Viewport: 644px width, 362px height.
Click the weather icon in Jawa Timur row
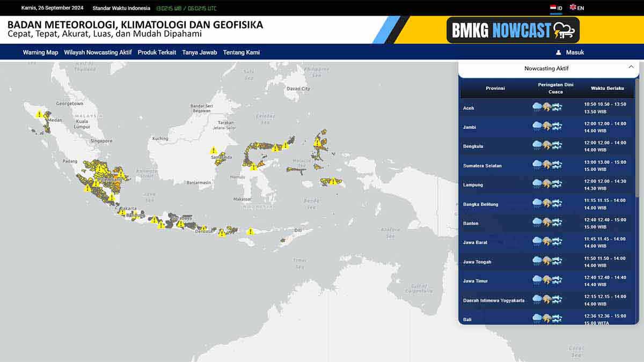point(547,280)
